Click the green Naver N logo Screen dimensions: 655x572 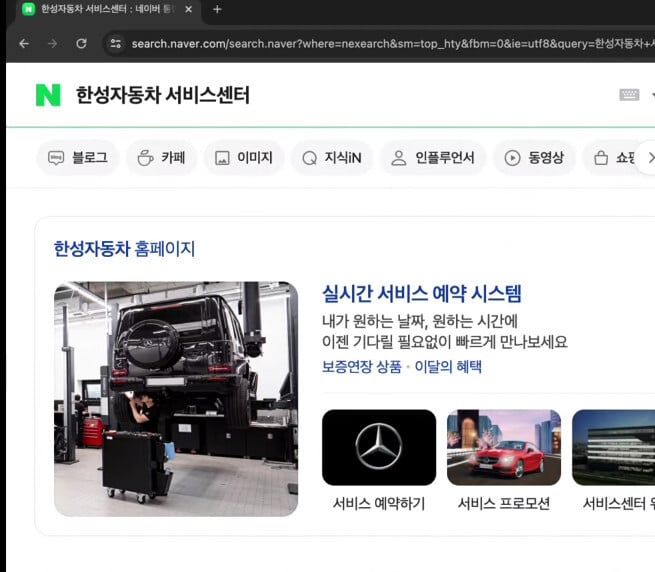tap(48, 95)
